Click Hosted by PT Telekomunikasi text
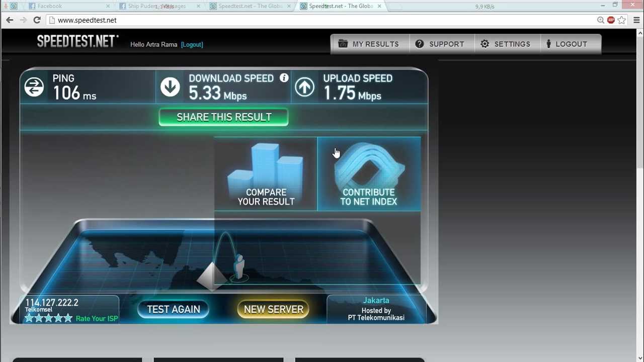 pos(376,314)
